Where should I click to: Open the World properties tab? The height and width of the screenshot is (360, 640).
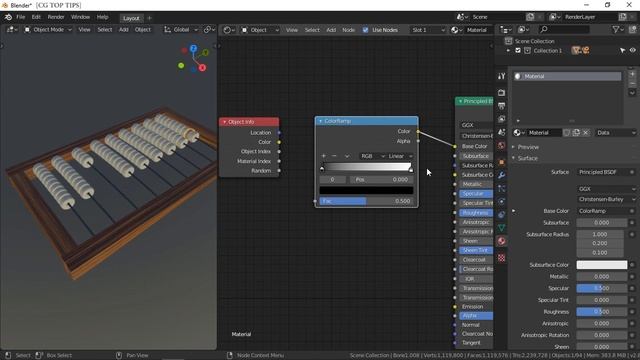point(502,146)
